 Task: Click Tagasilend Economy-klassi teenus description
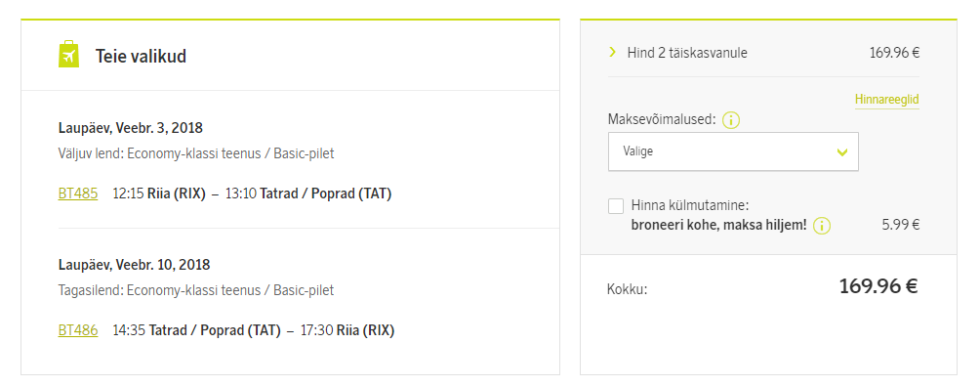(196, 290)
